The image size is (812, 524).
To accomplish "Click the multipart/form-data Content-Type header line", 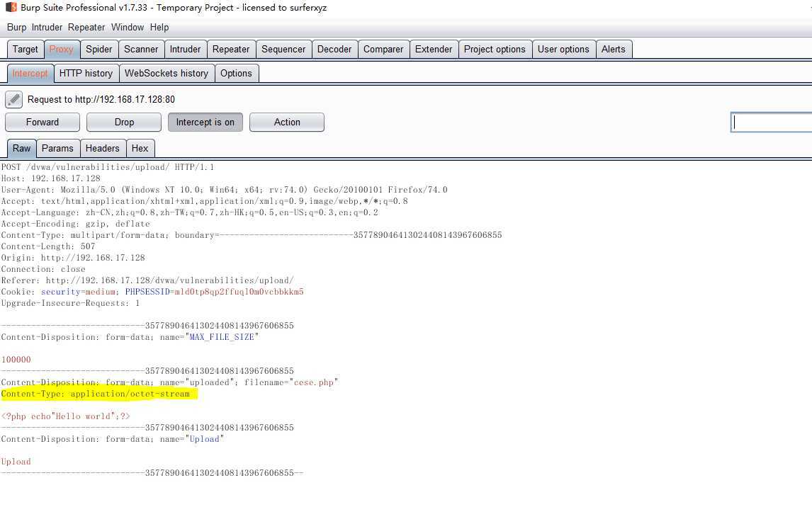I will pyautogui.click(x=251, y=236).
